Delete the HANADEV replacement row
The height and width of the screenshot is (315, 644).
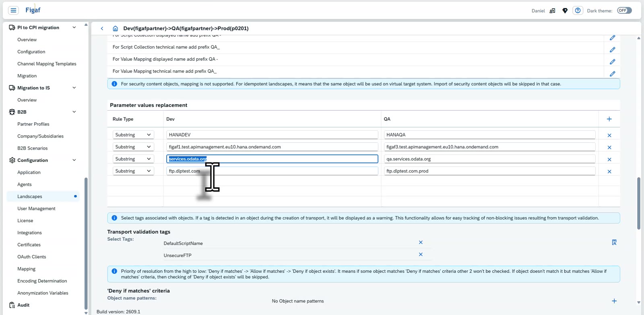coord(609,136)
